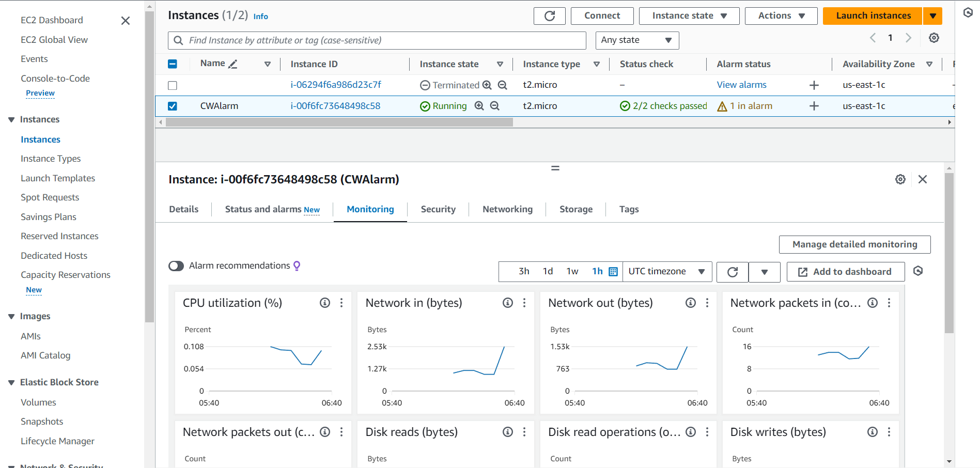
Task: Switch to the Security tab
Action: [438, 209]
